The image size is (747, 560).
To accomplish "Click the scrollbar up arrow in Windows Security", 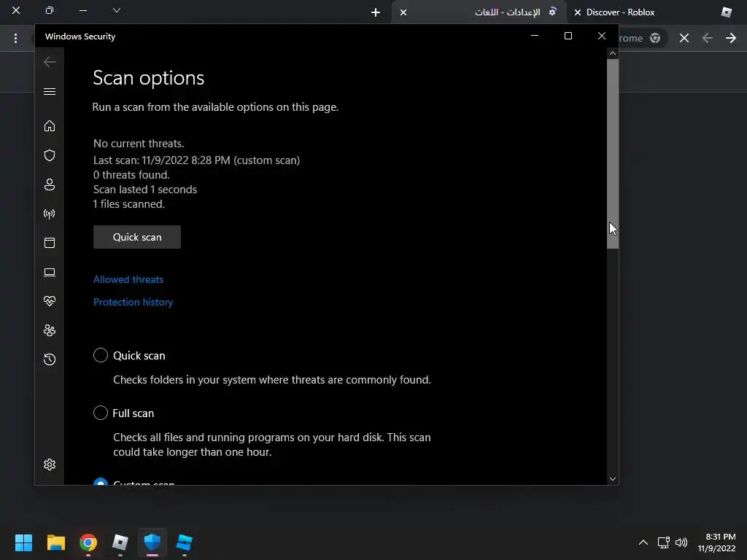I will point(613,53).
